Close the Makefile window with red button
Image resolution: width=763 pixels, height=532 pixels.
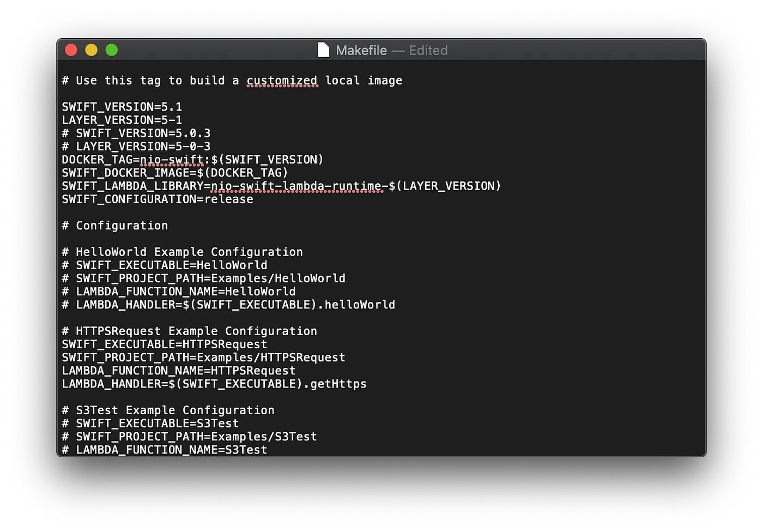[71, 50]
